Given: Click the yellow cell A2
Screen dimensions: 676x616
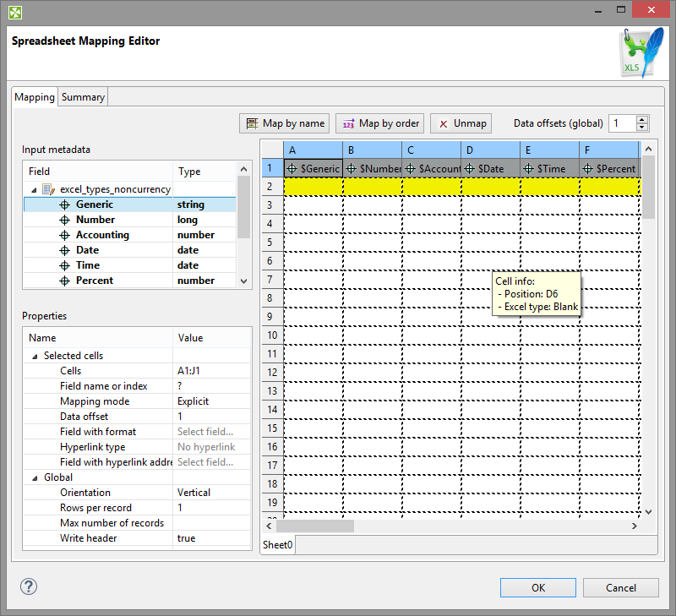Looking at the screenshot, I should tap(313, 187).
